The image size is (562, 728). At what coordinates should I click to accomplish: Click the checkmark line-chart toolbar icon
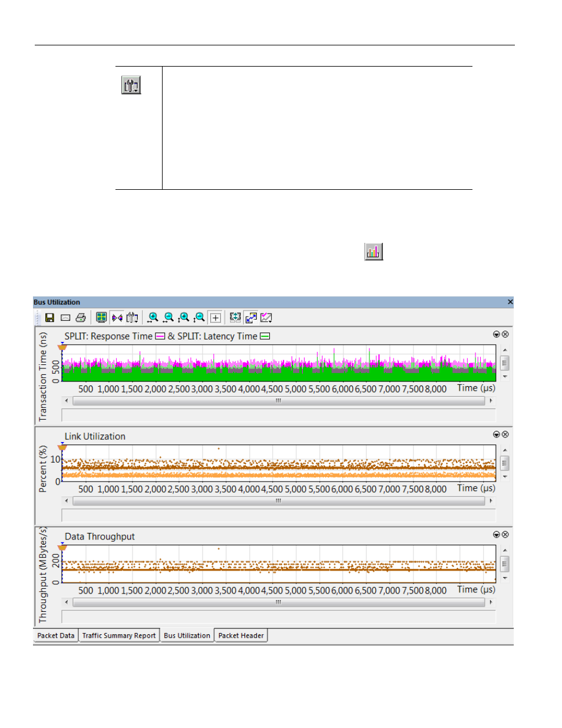click(266, 318)
